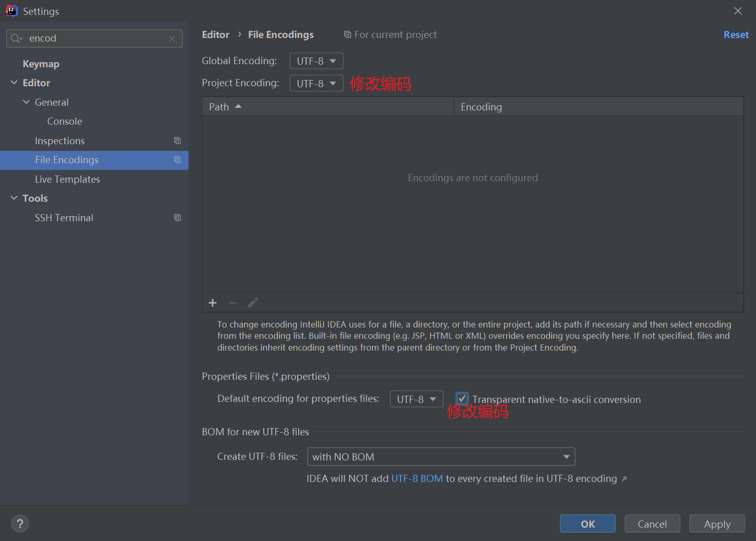The height and width of the screenshot is (541, 756).
Task: Click the search magnifier icon in settings filter
Action: (x=16, y=38)
